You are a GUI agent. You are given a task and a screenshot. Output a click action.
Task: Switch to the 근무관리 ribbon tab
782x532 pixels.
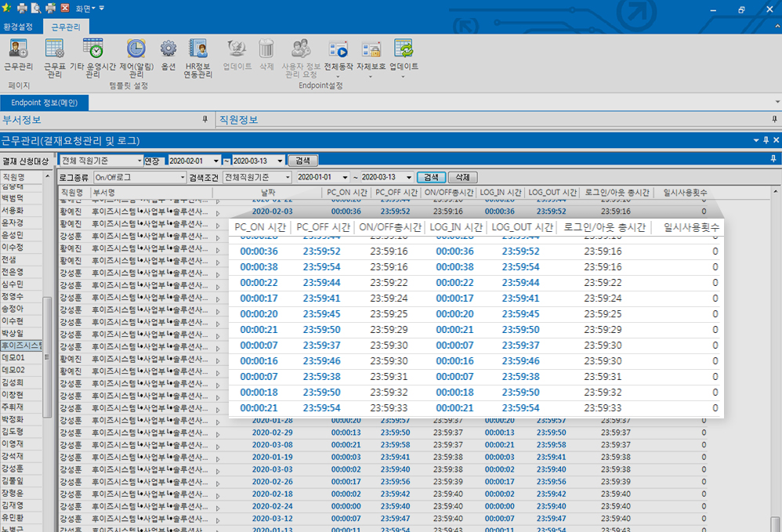(65, 27)
